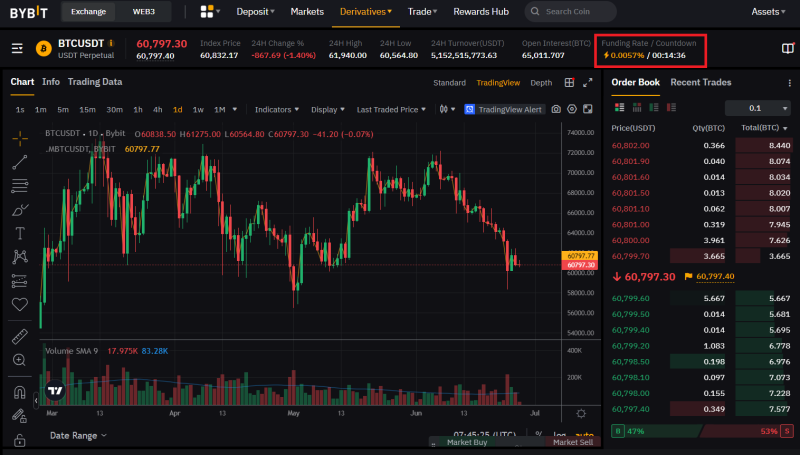
Task: Open the Deposit menu
Action: coord(255,11)
